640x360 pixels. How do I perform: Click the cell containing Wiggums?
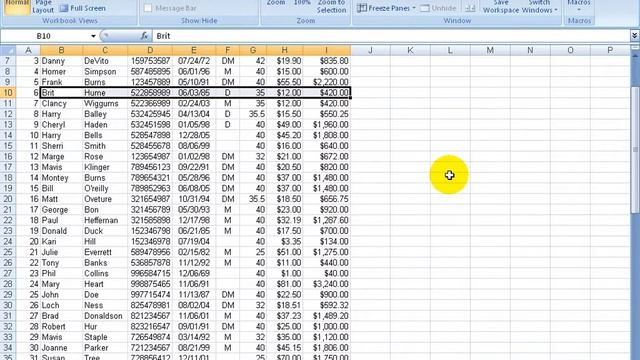click(105, 103)
